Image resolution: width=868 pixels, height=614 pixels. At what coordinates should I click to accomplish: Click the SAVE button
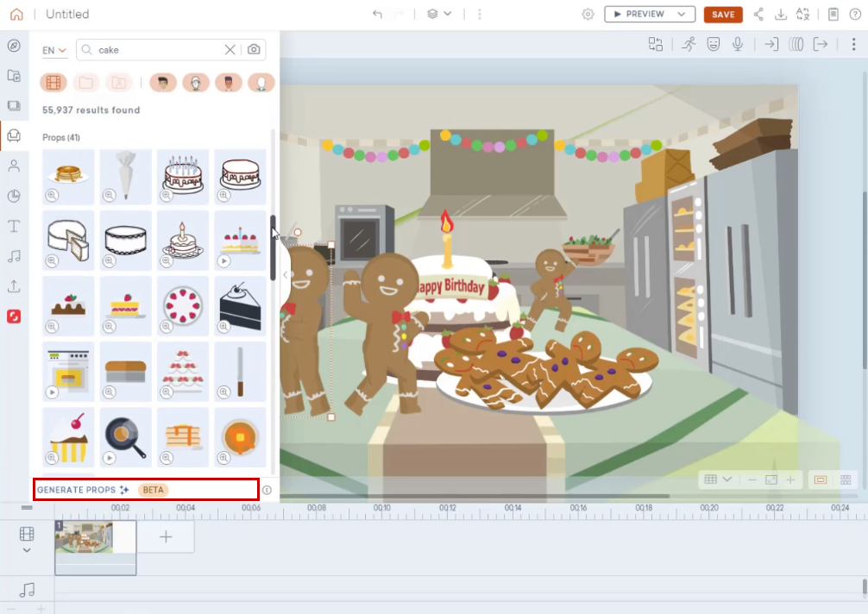tap(723, 15)
